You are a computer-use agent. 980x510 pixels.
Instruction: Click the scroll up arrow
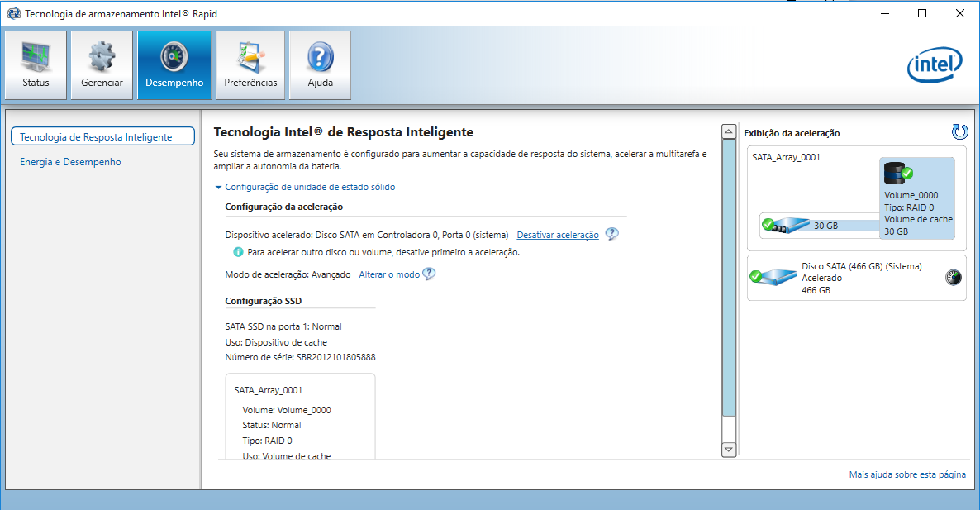click(728, 132)
